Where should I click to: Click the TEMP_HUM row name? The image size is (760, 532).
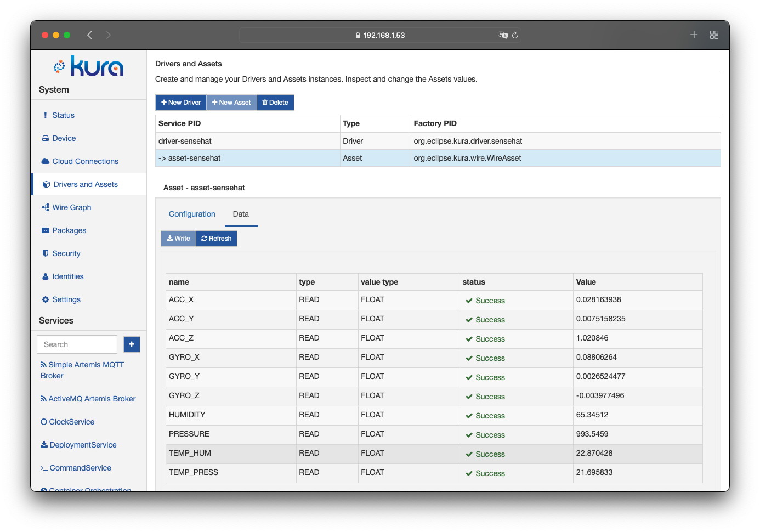(190, 453)
